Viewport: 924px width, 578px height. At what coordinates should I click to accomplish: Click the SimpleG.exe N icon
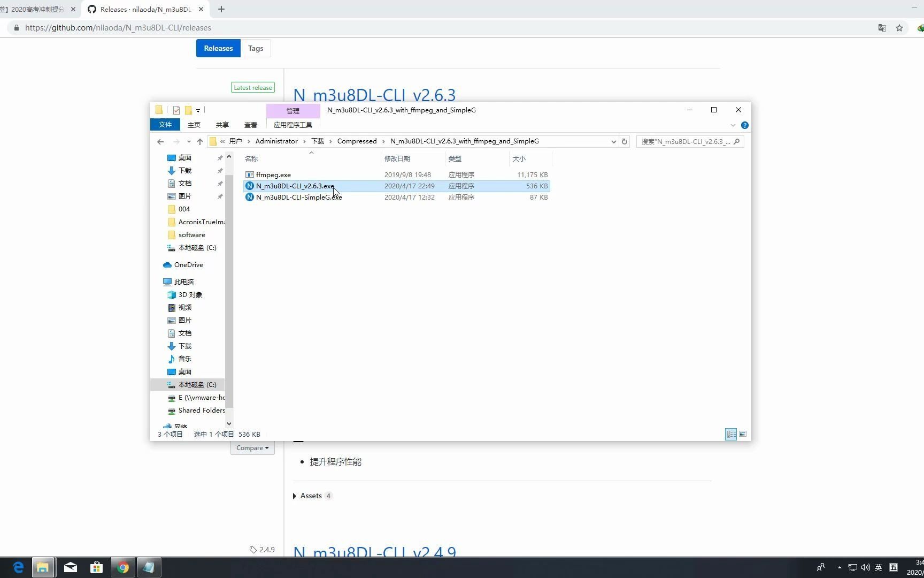250,197
